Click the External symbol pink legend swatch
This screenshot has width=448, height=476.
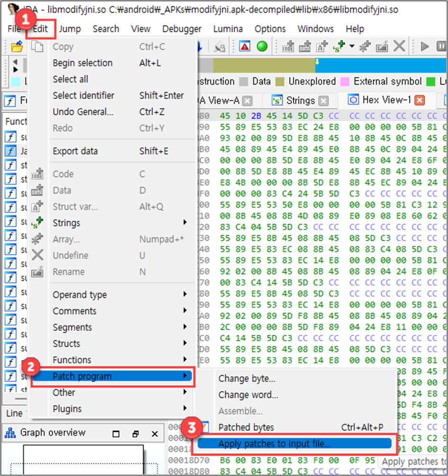[x=345, y=81]
